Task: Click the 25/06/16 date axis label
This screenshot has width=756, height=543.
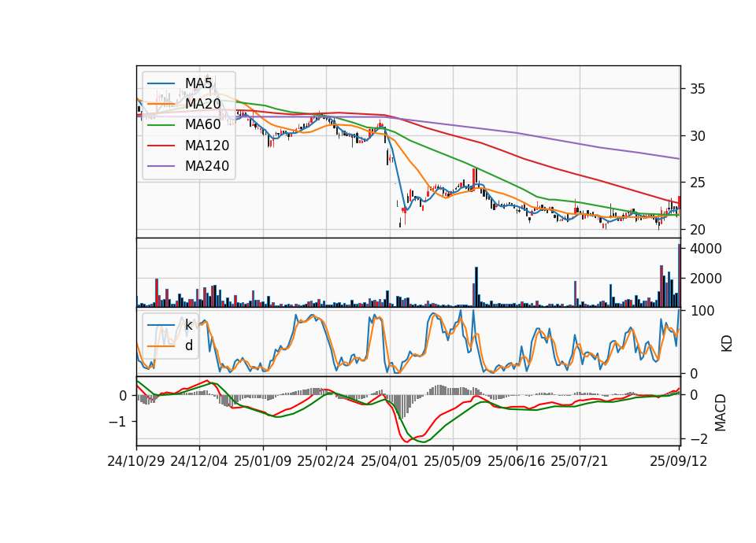Action: point(517,461)
